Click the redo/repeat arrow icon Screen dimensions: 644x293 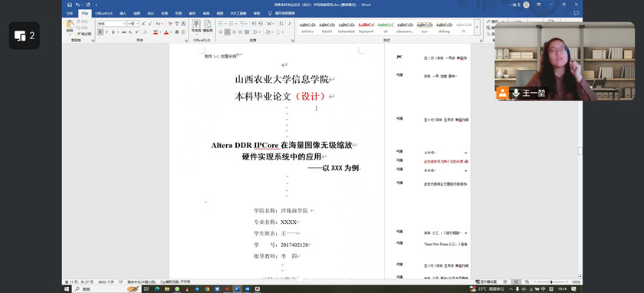[87, 5]
